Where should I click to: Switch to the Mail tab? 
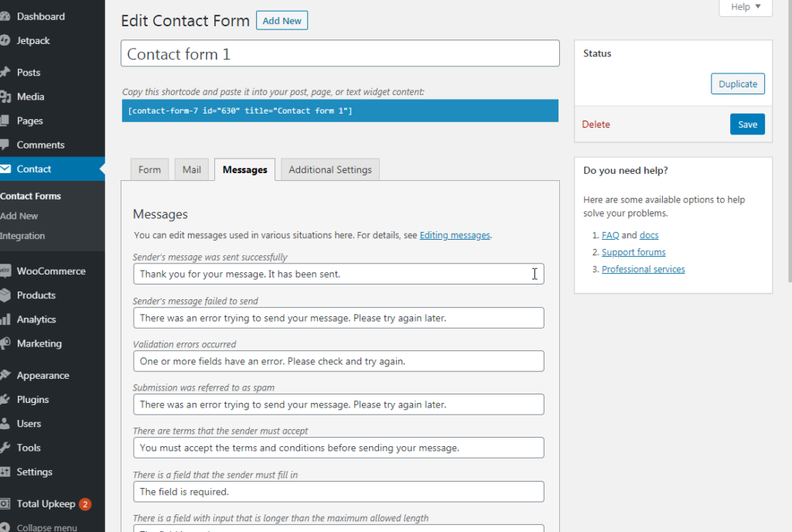pos(192,170)
